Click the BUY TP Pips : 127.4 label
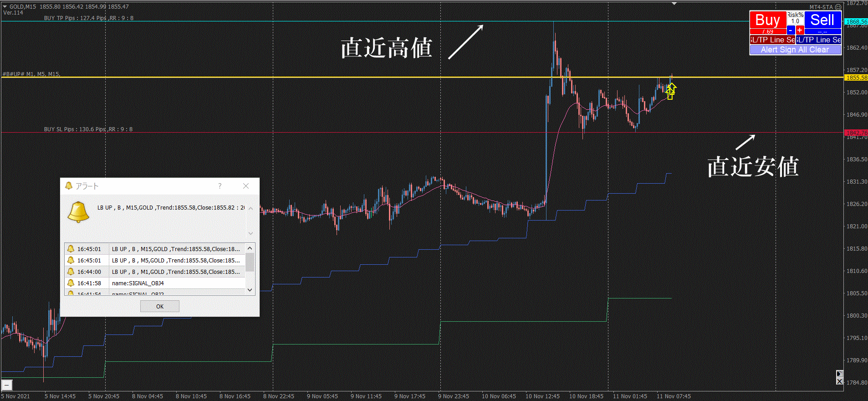 (88, 18)
